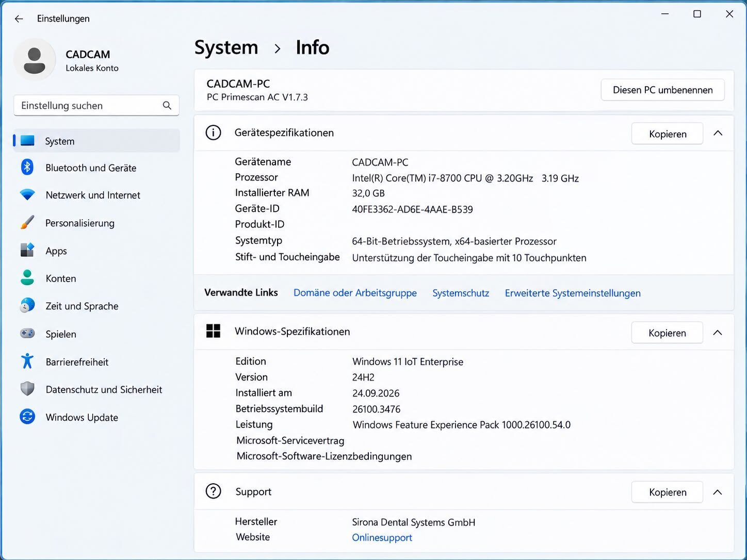Open the Systemschutz link

coord(461,293)
